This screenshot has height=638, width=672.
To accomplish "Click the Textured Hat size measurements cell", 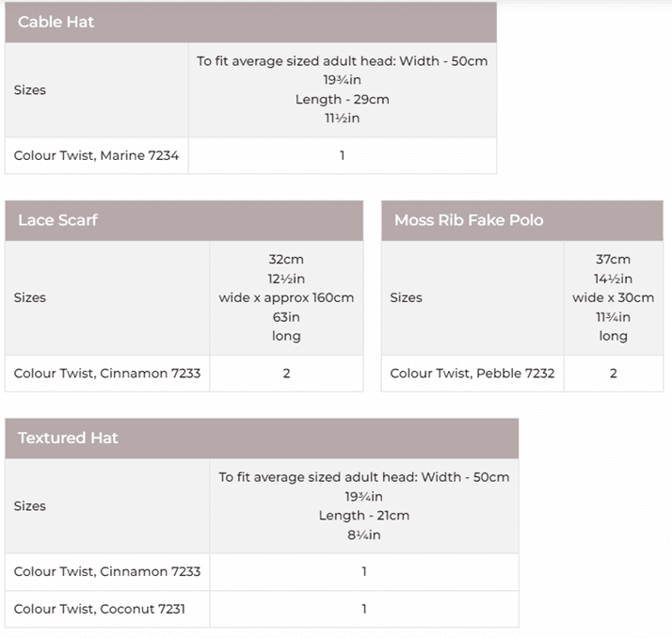I will coord(363,505).
